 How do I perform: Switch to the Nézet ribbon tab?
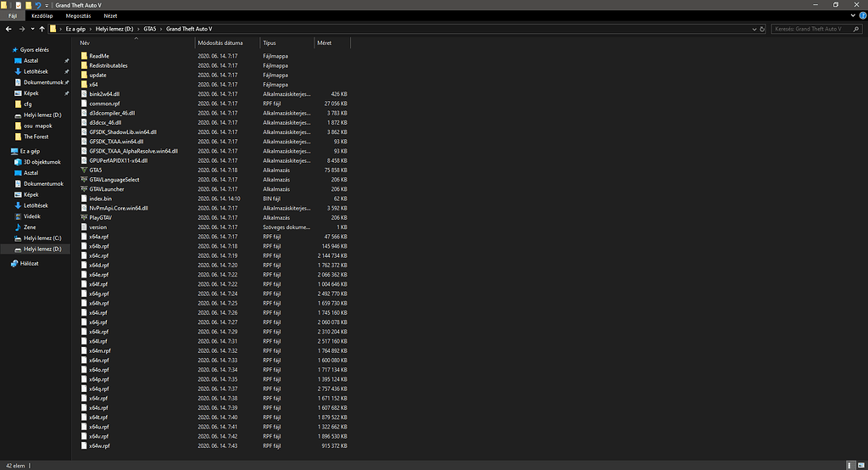(x=110, y=15)
